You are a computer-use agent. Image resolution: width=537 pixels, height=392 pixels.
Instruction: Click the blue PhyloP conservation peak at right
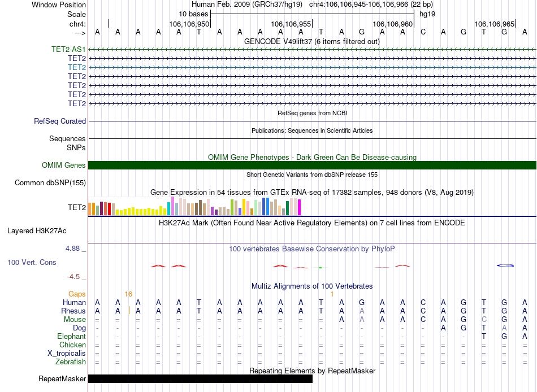click(505, 265)
